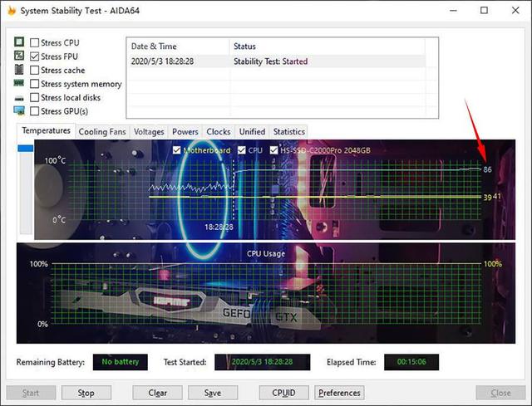532x406 pixels.
Task: Click the CPU chip icon beside Stress CPU
Action: [19, 42]
